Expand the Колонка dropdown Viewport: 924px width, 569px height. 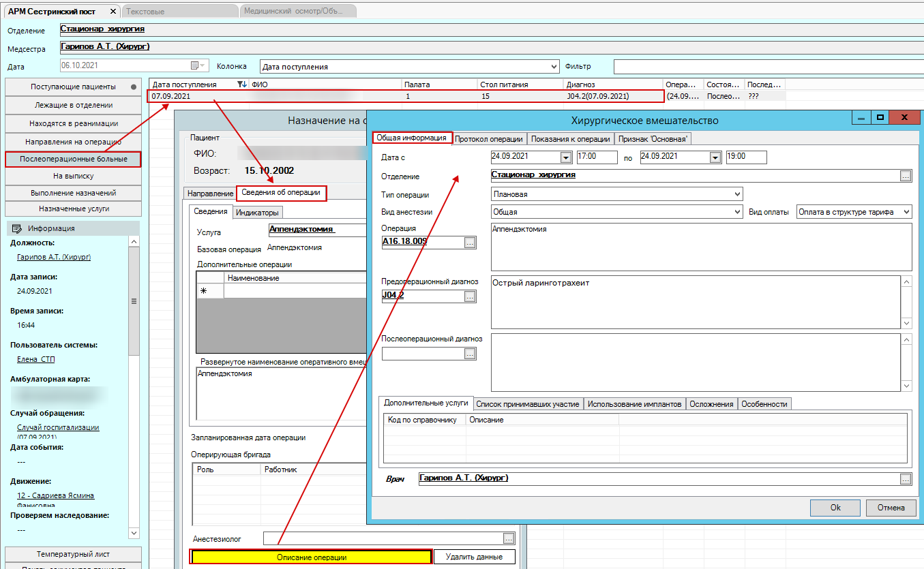coord(554,67)
